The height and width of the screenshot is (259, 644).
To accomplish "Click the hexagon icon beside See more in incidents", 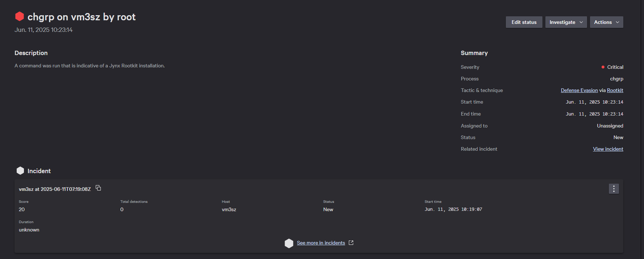I will tap(289, 243).
